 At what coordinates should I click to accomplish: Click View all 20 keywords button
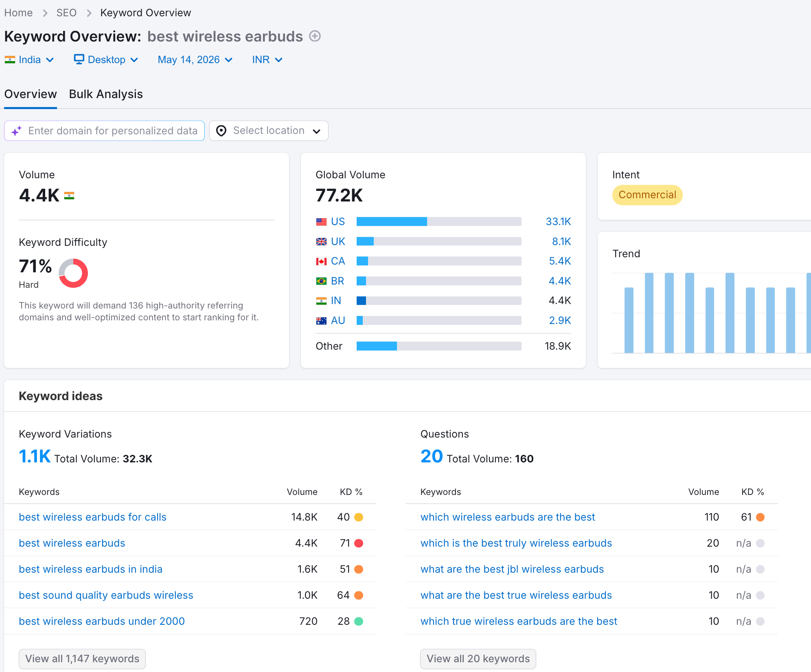[x=478, y=659]
